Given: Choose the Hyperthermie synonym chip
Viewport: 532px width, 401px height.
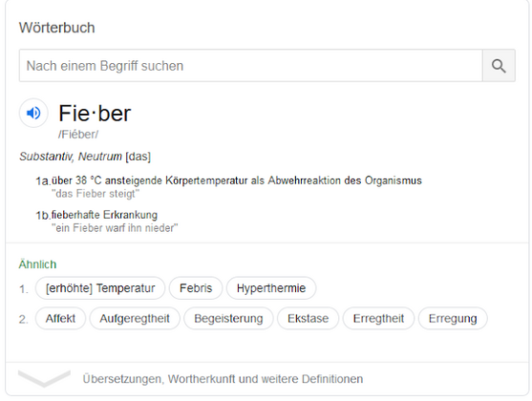Looking at the screenshot, I should click(271, 288).
